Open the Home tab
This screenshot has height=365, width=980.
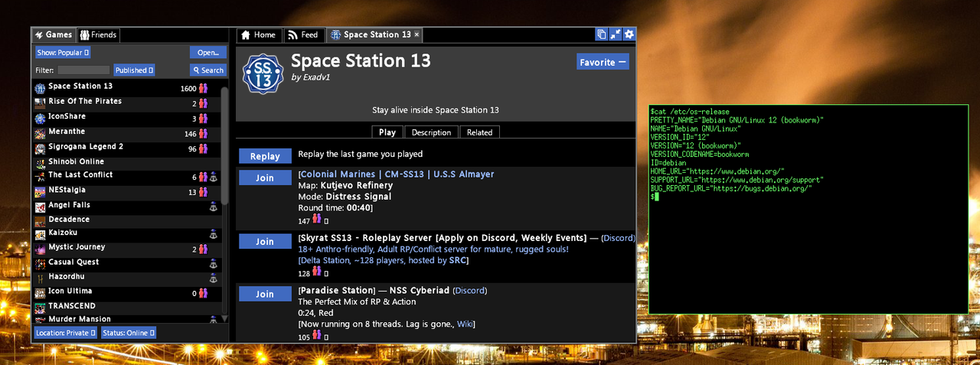(259, 34)
